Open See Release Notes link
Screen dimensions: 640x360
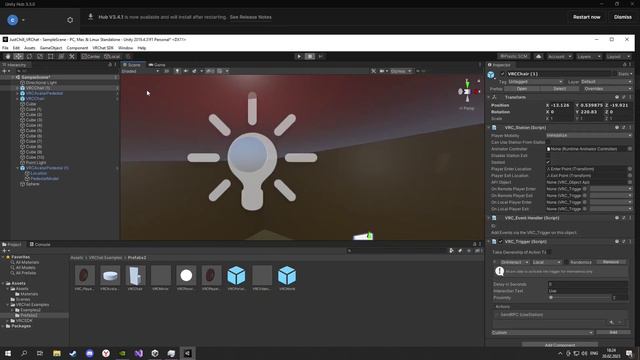pyautogui.click(x=251, y=17)
